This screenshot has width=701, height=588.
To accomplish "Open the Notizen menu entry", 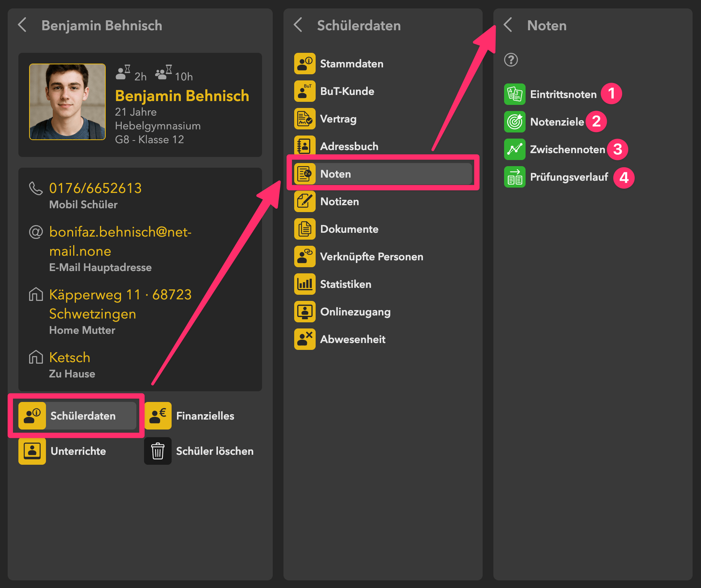I will [339, 201].
